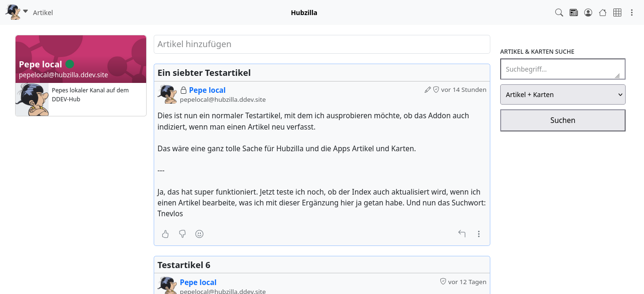Add a smiley reaction to the article
Screen dimensions: 644x294
(x=199, y=234)
